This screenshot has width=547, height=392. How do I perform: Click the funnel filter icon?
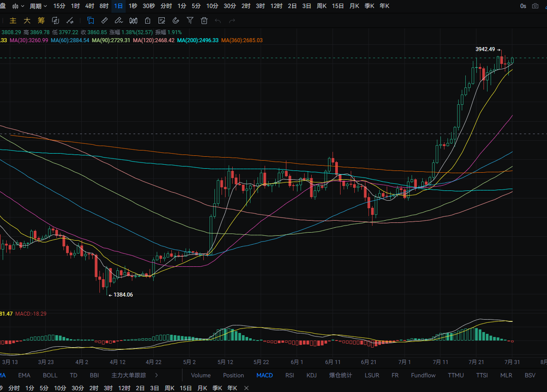[190, 20]
